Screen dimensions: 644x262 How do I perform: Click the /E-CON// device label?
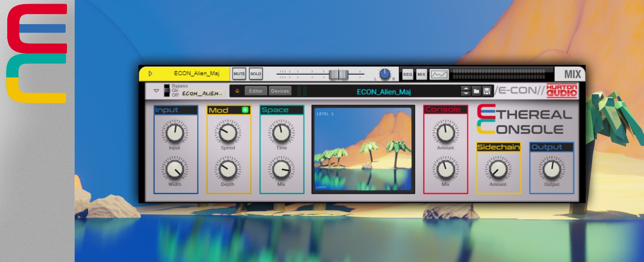click(520, 90)
